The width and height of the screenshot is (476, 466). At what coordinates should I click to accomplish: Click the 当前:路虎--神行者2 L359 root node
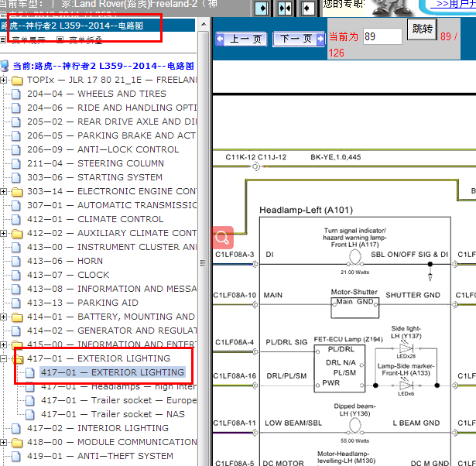(103, 66)
